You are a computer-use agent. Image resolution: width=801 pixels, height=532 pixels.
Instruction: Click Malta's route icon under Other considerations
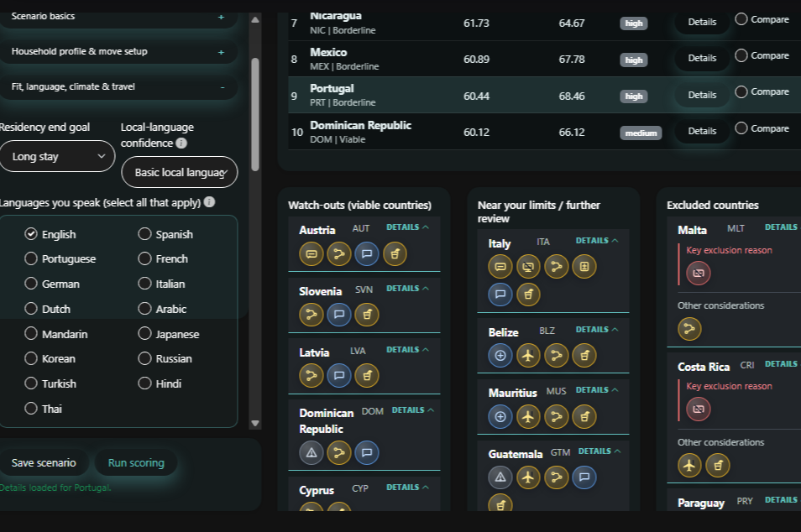[689, 329]
